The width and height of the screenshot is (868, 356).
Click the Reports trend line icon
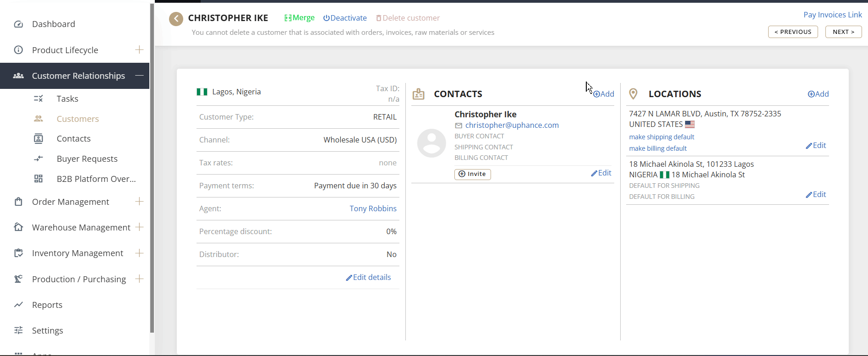click(x=18, y=305)
